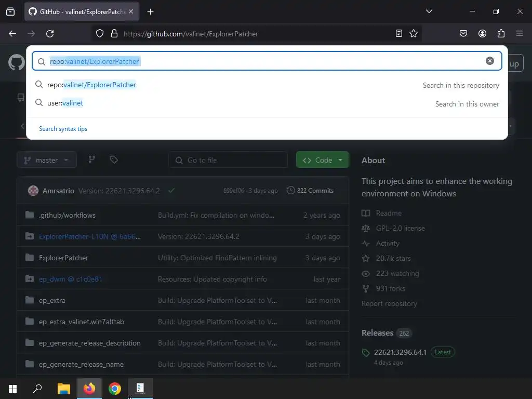This screenshot has height=399, width=532.
Task: Open the Windows Start menu
Action: pos(12,389)
